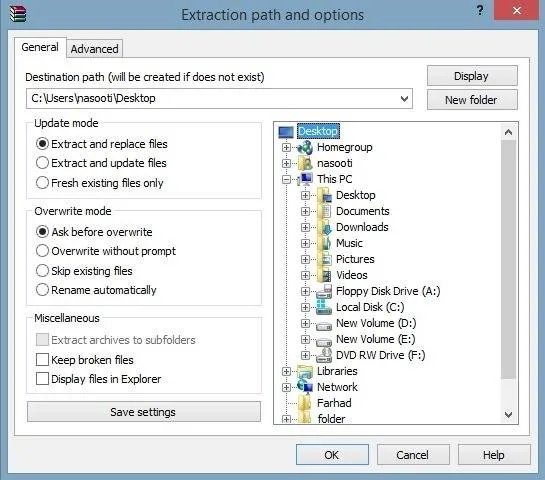The image size is (545, 480).
Task: Collapse the This PC tree node
Action: coord(286,179)
